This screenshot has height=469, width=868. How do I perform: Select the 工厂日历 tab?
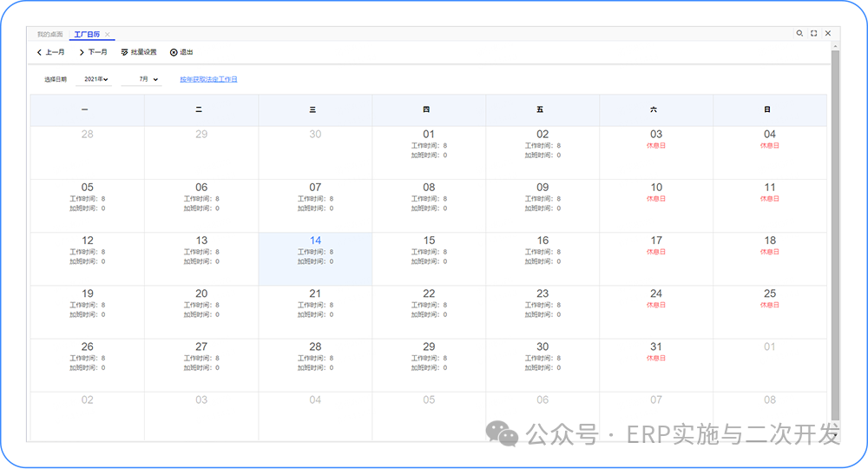pos(86,35)
